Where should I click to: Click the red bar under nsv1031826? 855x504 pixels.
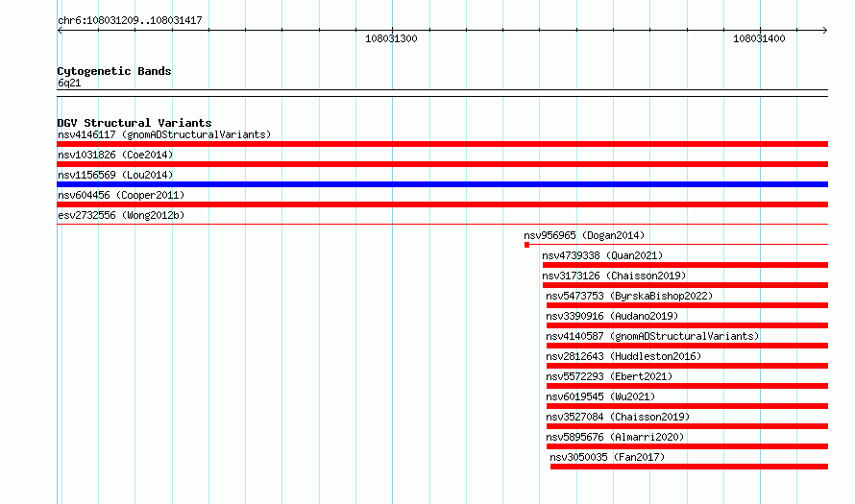tap(442, 164)
